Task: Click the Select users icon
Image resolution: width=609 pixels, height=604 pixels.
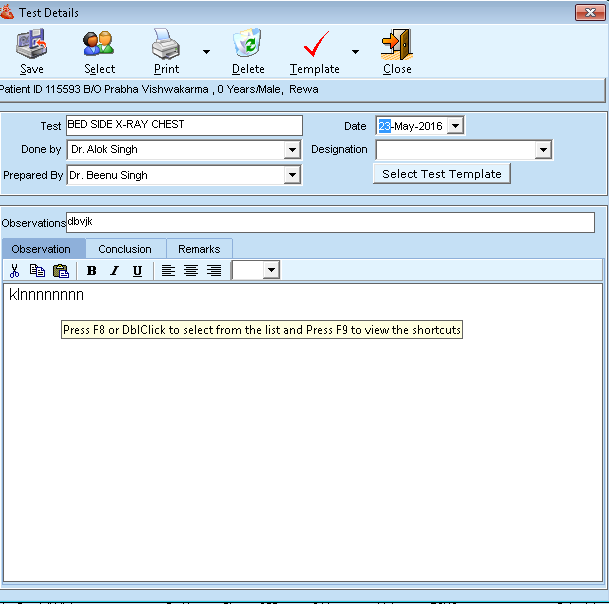Action: coord(99,45)
